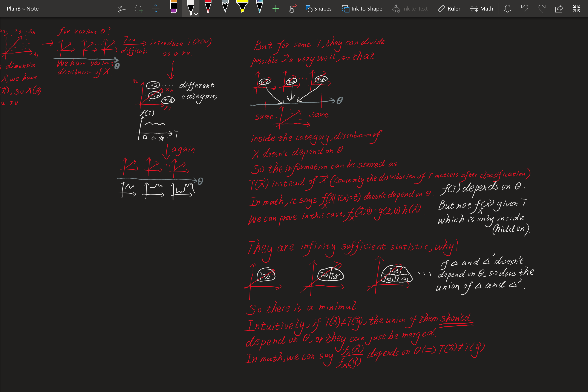
Task: Open the notifications bell
Action: 507,9
